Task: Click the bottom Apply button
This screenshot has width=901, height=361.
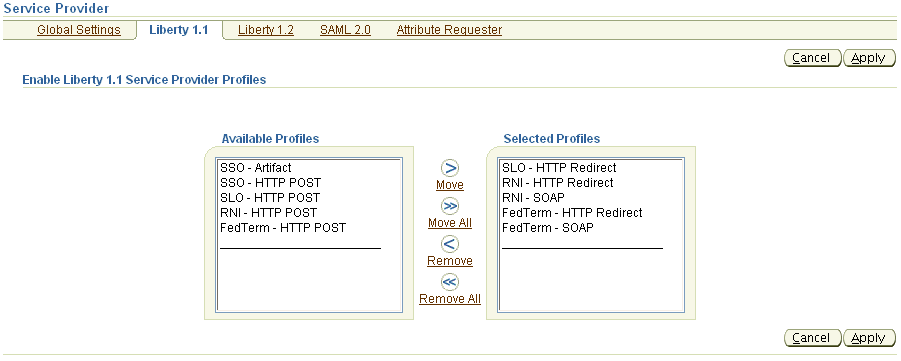Action: [x=869, y=338]
